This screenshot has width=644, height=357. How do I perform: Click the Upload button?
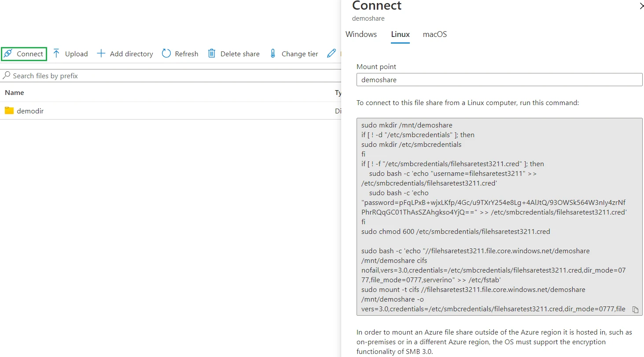[70, 53]
